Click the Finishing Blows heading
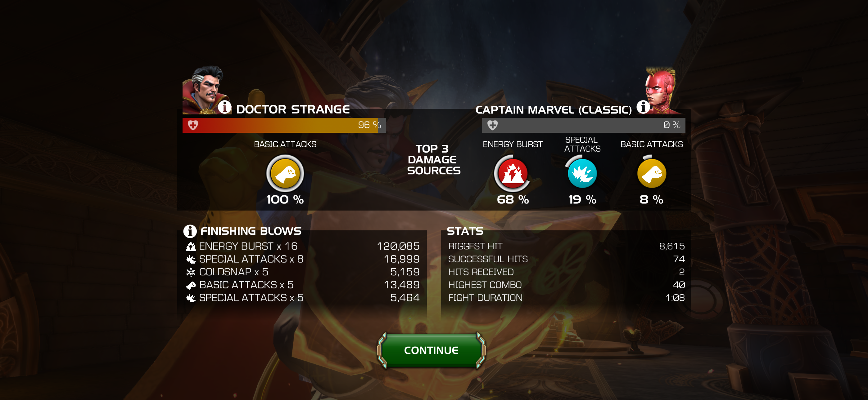868x400 pixels. pos(251,231)
